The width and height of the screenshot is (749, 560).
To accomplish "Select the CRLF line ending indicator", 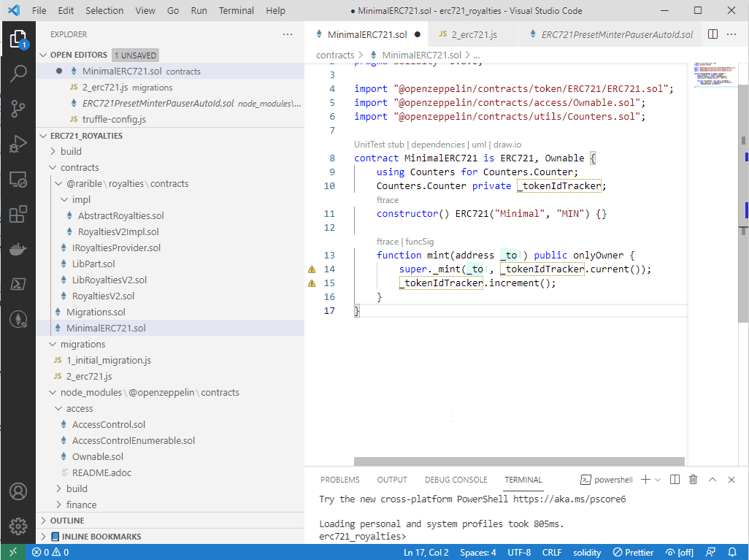I will pos(552,553).
